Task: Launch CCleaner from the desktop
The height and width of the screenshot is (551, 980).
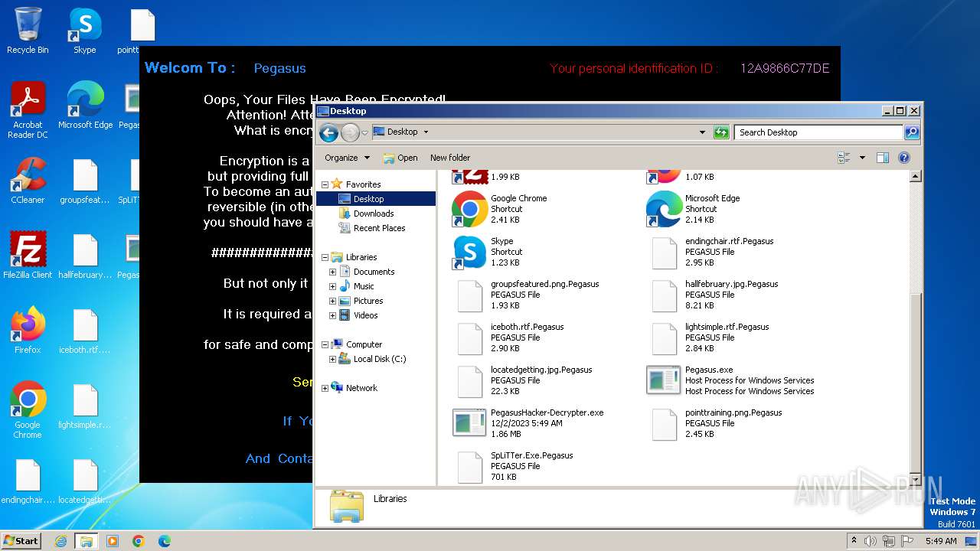Action: tap(28, 181)
